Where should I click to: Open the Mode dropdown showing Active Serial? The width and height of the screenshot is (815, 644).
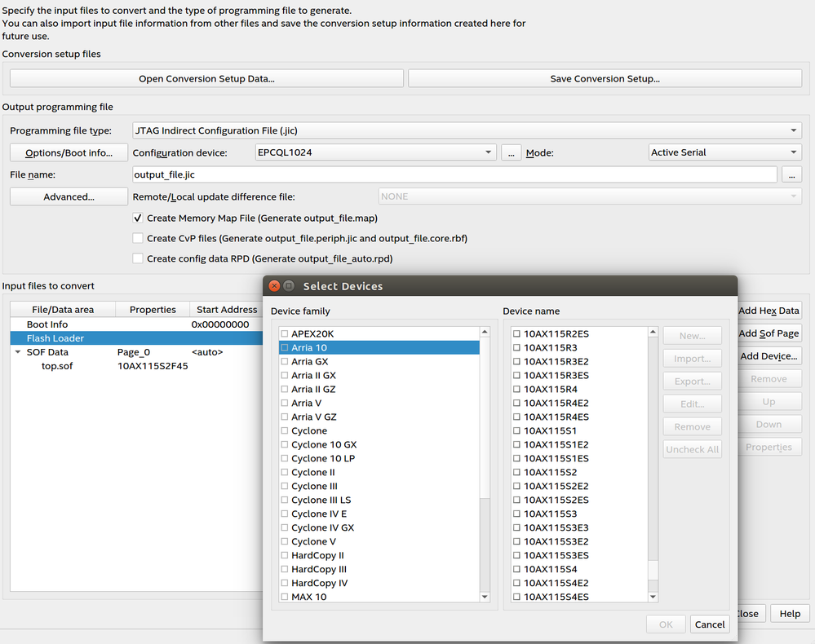(724, 152)
